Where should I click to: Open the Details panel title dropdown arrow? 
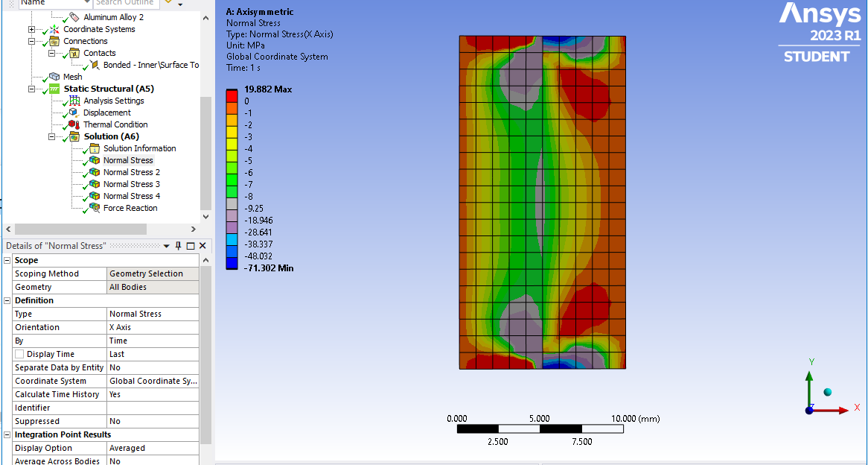167,246
